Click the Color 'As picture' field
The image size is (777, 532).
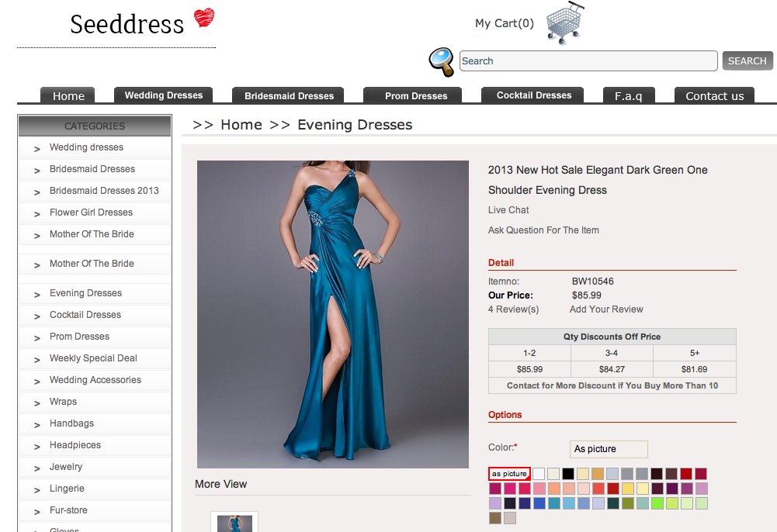(609, 449)
